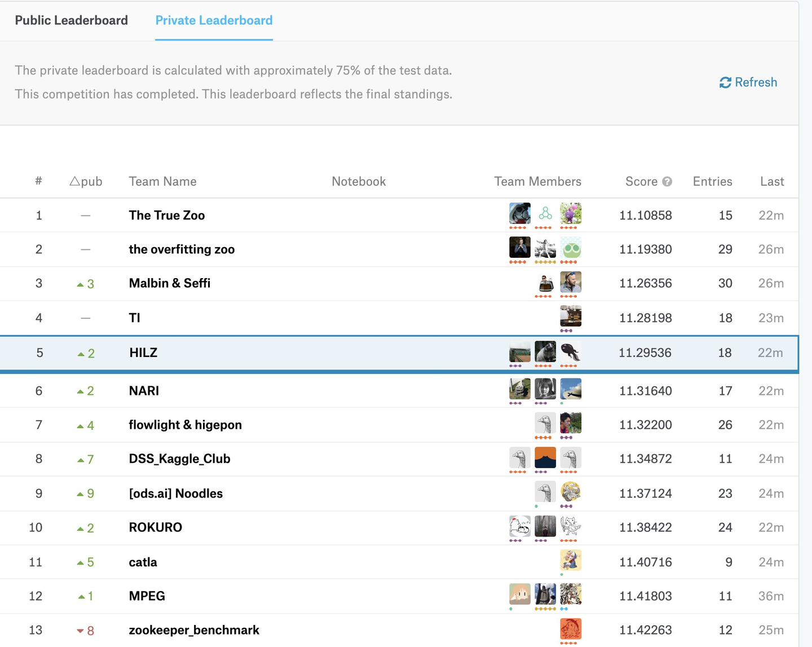The width and height of the screenshot is (812, 647).
Task: Click the Score help question mark icon
Action: (667, 182)
